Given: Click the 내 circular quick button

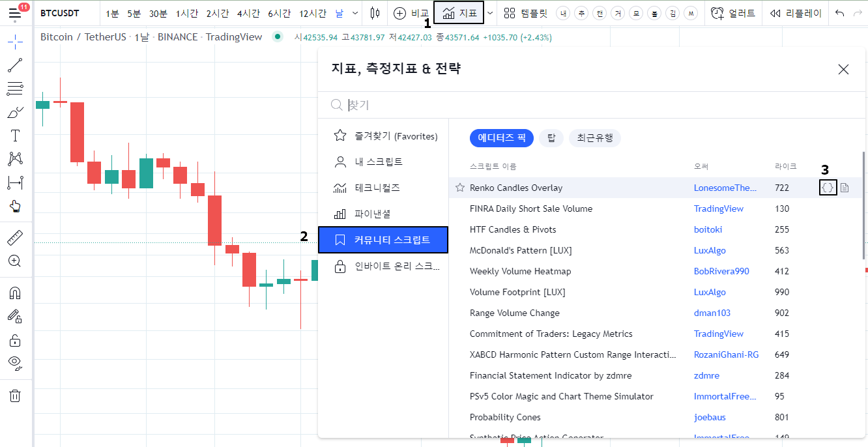Looking at the screenshot, I should 564,13.
